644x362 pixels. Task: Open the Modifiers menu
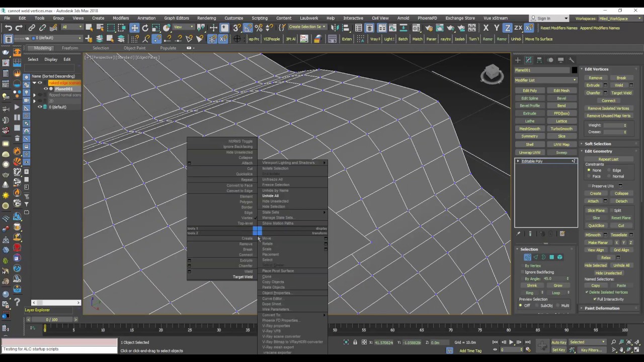(x=121, y=18)
